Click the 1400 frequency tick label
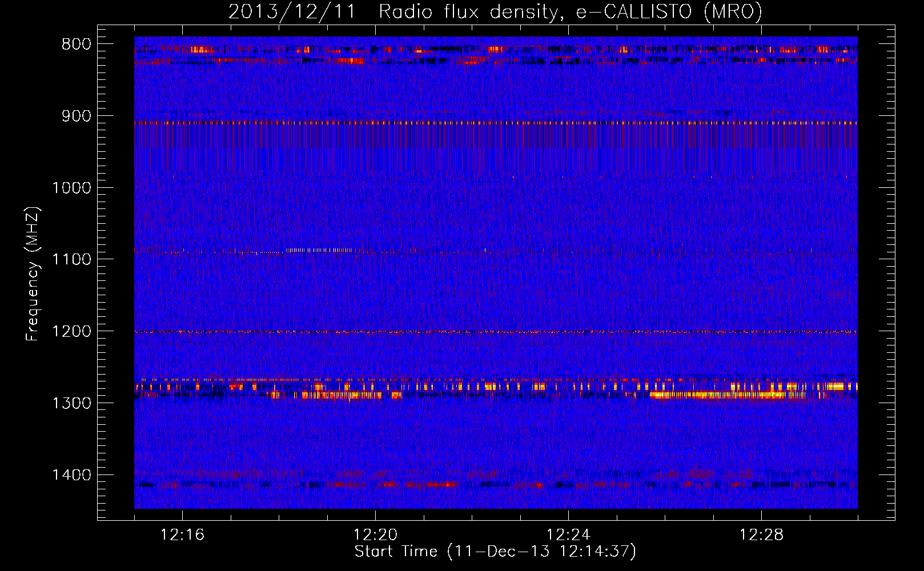 click(71, 475)
